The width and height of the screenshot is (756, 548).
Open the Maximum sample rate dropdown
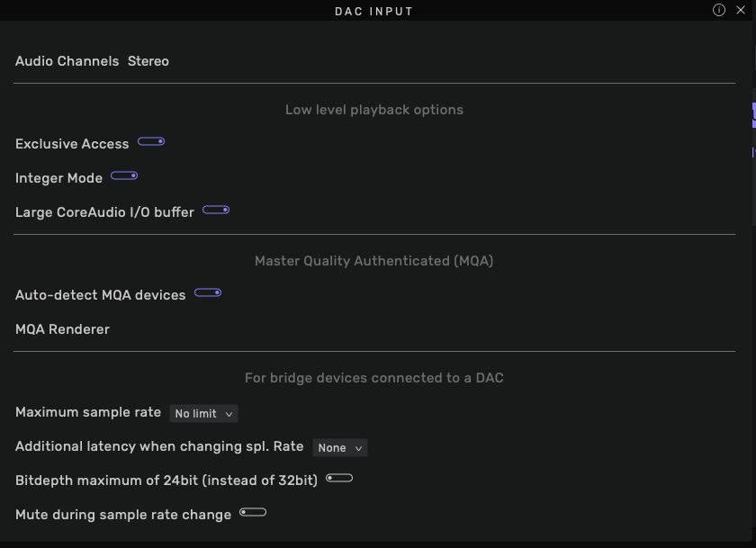tap(203, 414)
